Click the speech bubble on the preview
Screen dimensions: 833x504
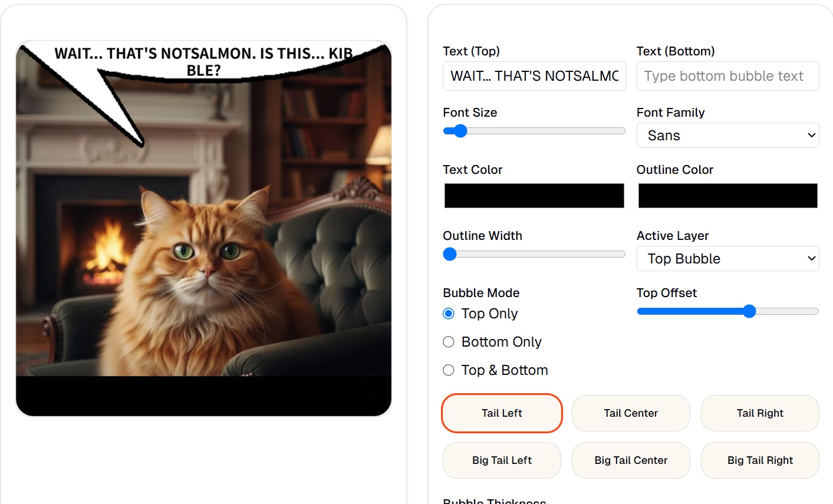[203, 62]
